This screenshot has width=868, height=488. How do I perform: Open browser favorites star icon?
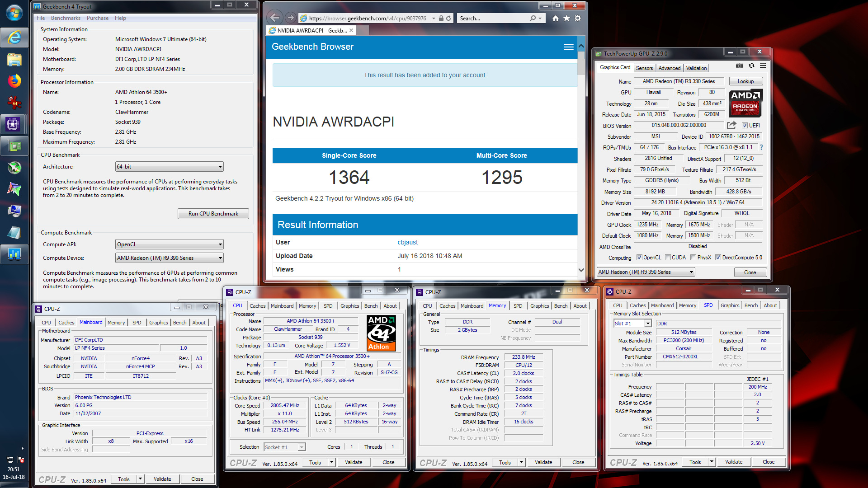click(566, 18)
